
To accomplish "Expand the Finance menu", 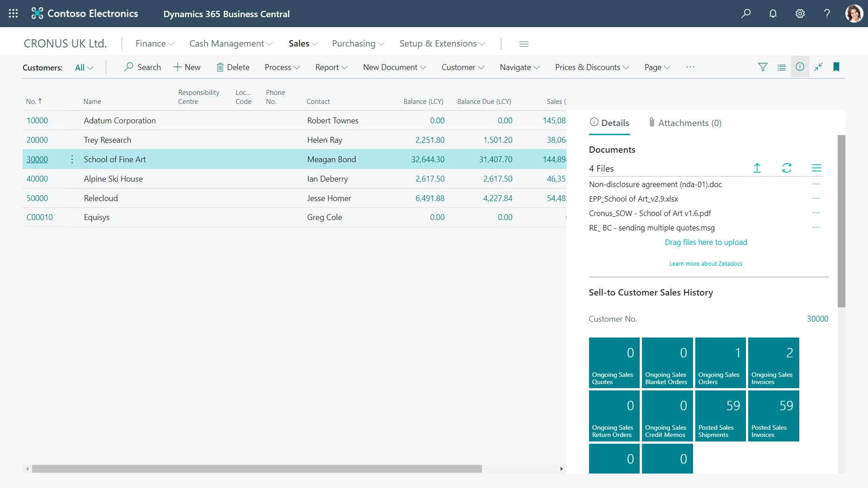I will click(155, 43).
